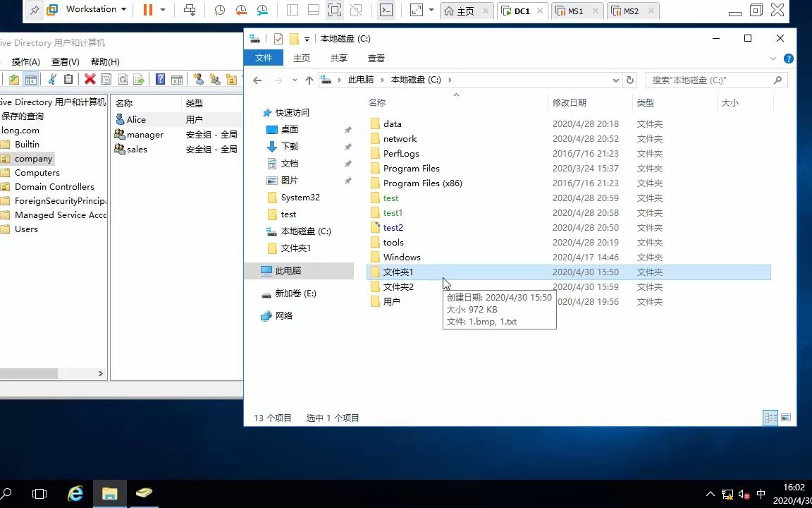Viewport: 812px width, 508px height.
Task: Select 文档 in quick access
Action: pyautogui.click(x=290, y=164)
